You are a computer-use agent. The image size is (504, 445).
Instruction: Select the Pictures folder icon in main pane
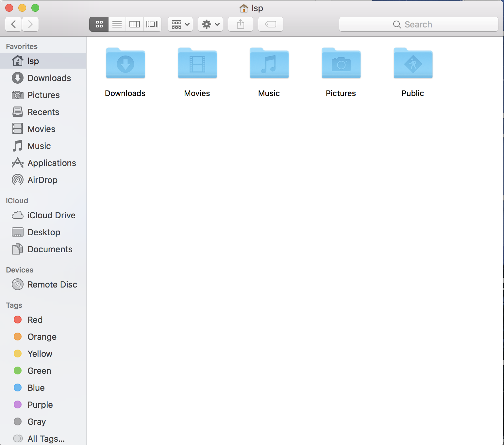(x=341, y=63)
